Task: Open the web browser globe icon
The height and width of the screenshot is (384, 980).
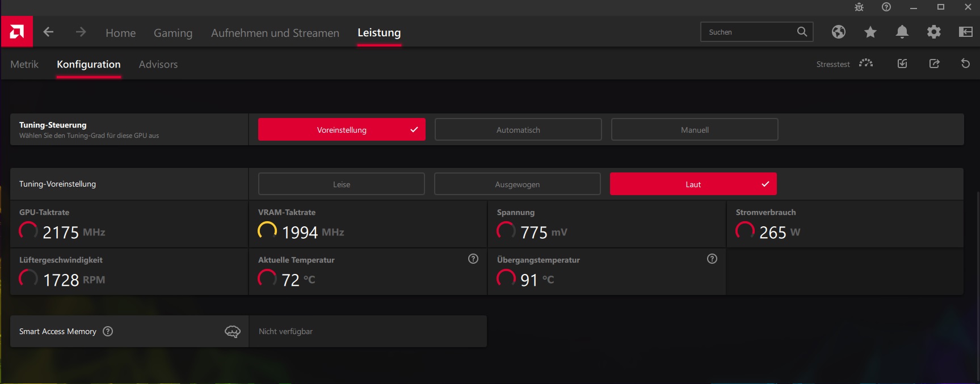Action: [x=839, y=32]
